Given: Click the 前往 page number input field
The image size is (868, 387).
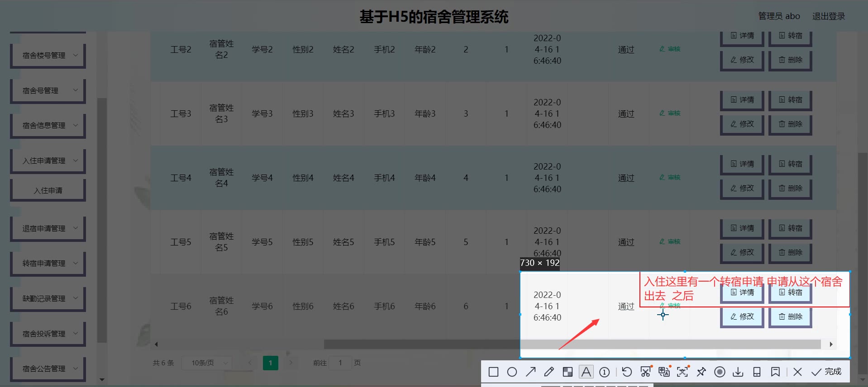Looking at the screenshot, I should (x=340, y=363).
